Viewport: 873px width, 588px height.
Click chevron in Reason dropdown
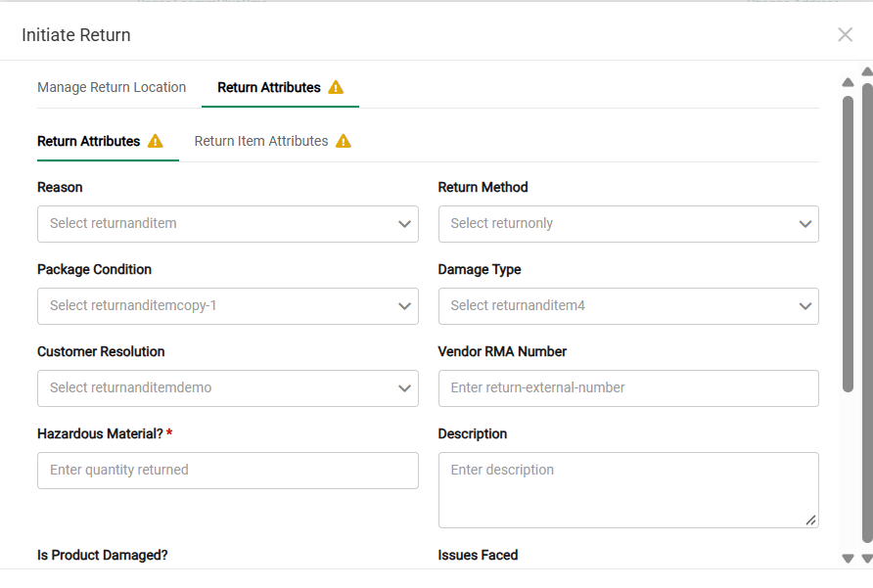point(404,224)
